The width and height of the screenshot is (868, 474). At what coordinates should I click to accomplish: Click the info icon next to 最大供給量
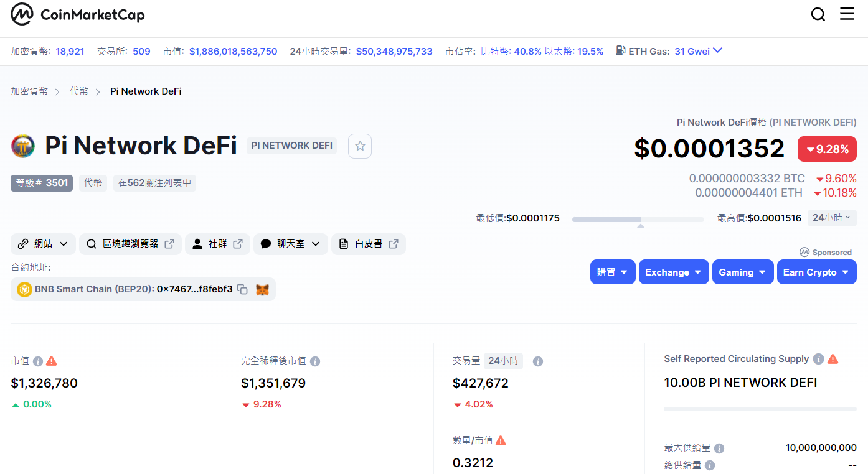719,448
